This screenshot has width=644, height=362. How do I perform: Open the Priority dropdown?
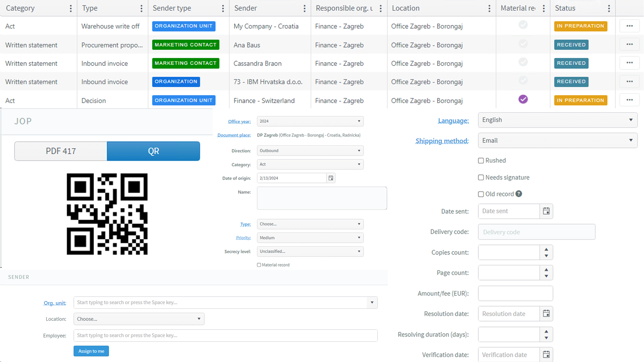(310, 238)
